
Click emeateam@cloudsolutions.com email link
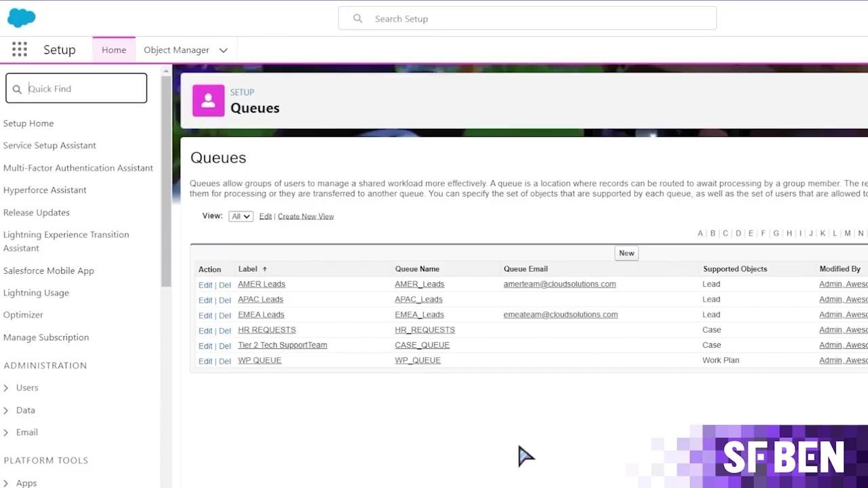click(x=561, y=314)
